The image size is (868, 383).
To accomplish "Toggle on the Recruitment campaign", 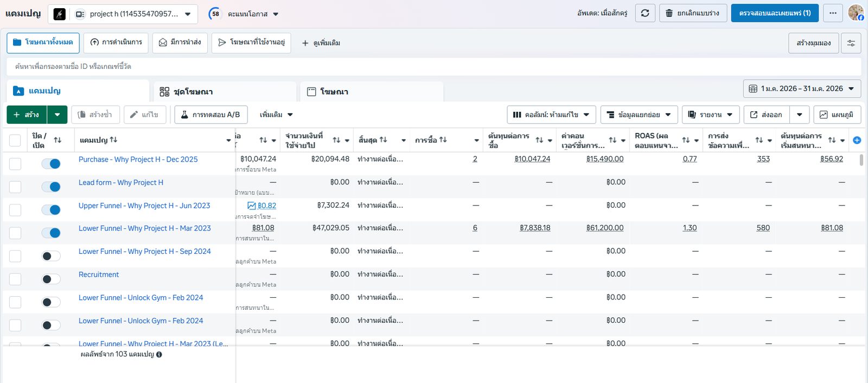I will [51, 279].
